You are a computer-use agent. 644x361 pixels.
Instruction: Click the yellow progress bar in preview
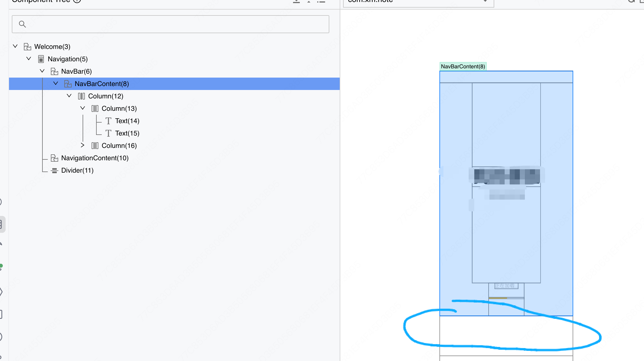pos(498,298)
